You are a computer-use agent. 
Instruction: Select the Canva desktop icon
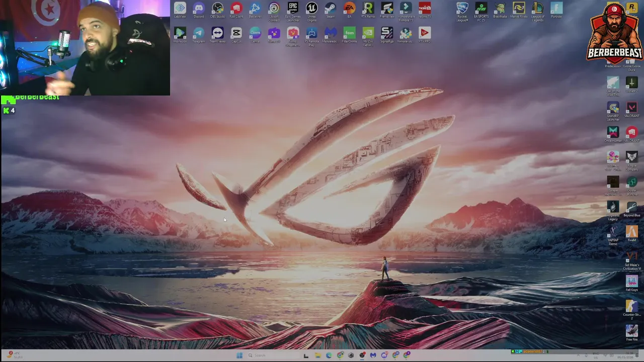255,35
